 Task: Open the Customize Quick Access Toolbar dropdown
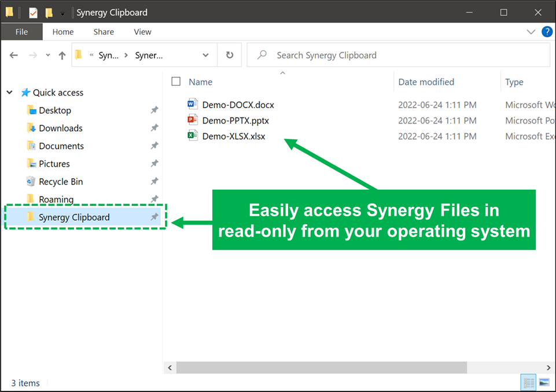62,14
